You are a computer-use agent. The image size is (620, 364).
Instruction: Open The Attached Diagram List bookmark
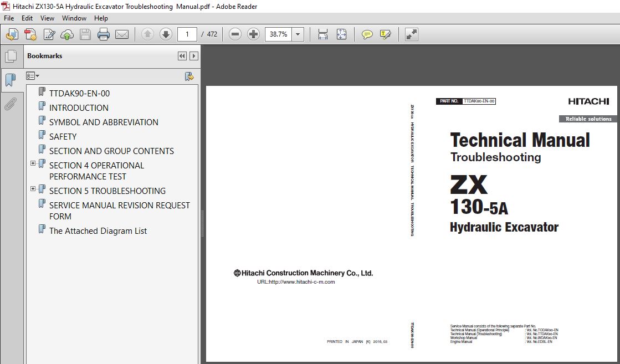coord(98,231)
